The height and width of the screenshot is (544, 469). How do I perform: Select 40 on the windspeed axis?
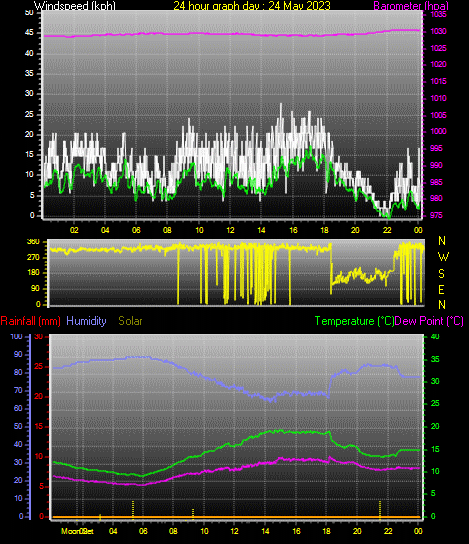click(x=29, y=53)
